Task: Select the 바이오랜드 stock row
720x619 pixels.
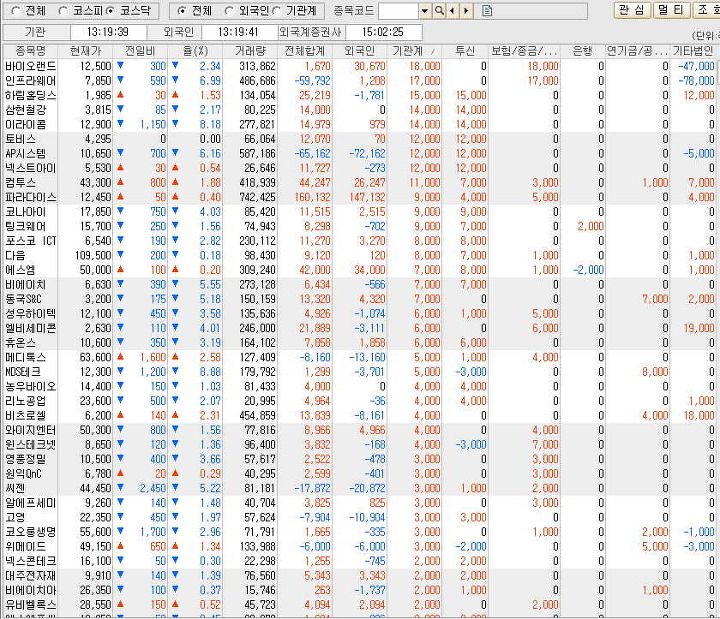Action: (360, 66)
